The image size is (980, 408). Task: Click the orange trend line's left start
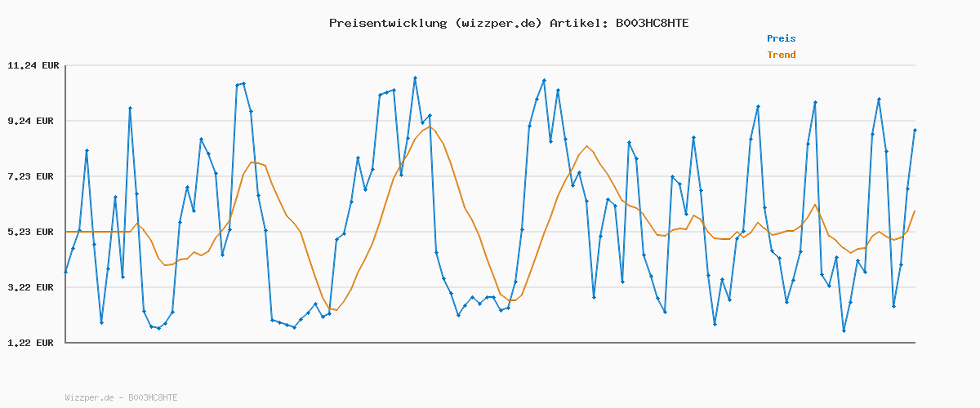[65, 232]
